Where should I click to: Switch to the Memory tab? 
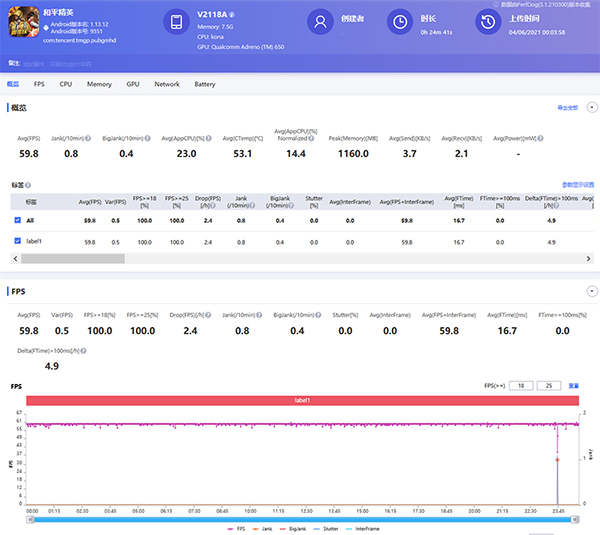click(99, 85)
